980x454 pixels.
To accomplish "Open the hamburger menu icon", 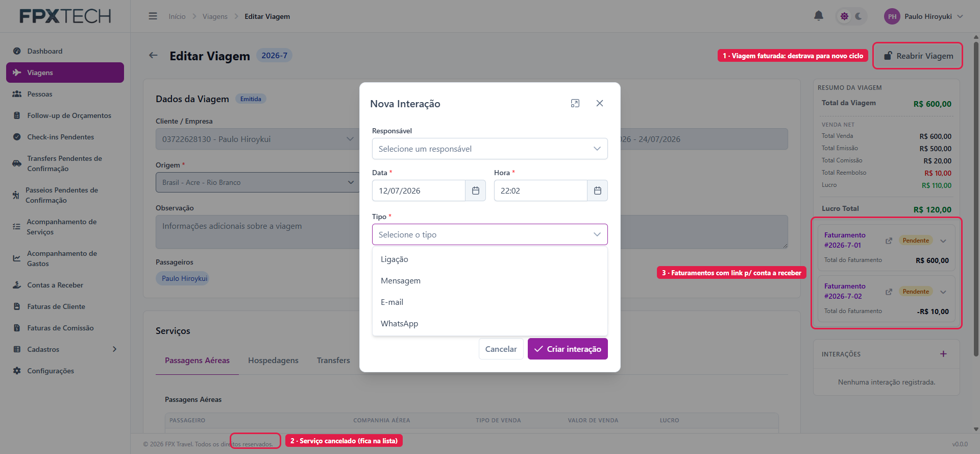I will tap(153, 16).
